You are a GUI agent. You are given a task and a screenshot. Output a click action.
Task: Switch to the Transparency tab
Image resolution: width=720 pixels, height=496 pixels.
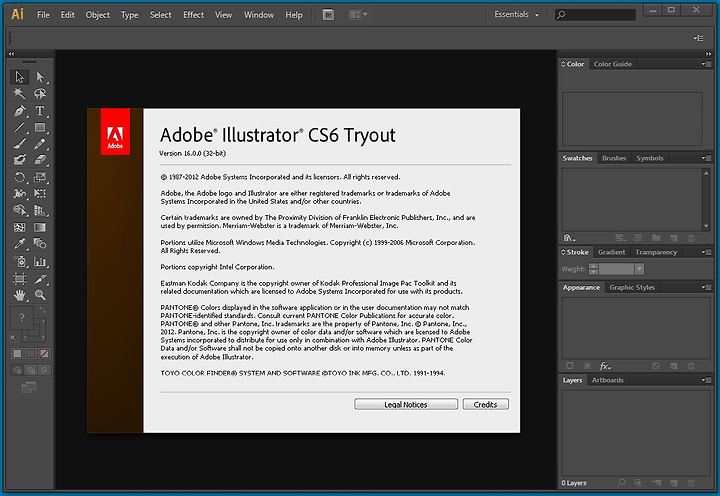(x=656, y=252)
